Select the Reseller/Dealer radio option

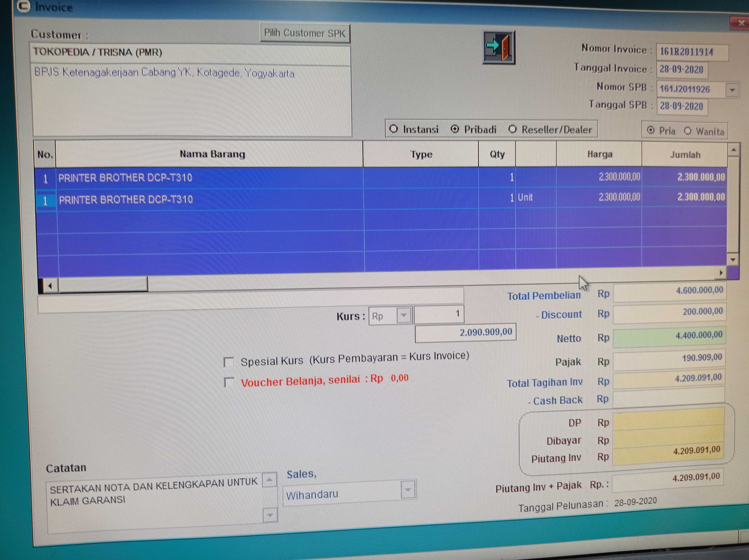pos(513,129)
